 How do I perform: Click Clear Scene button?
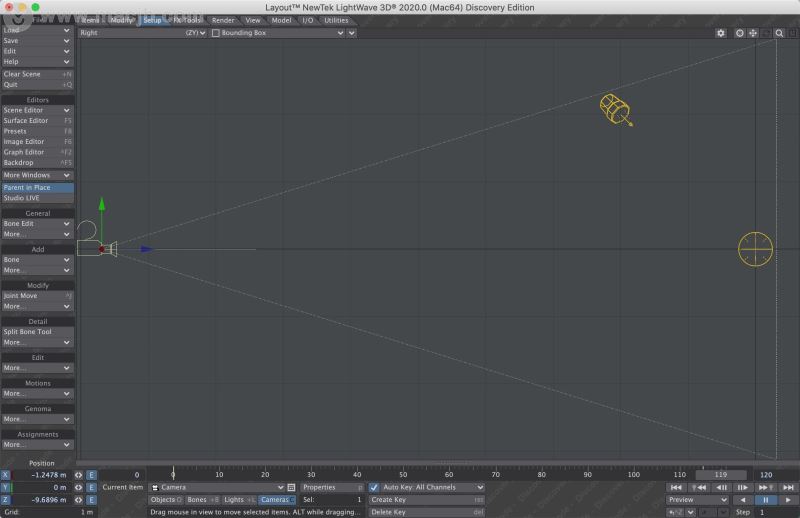coord(37,74)
